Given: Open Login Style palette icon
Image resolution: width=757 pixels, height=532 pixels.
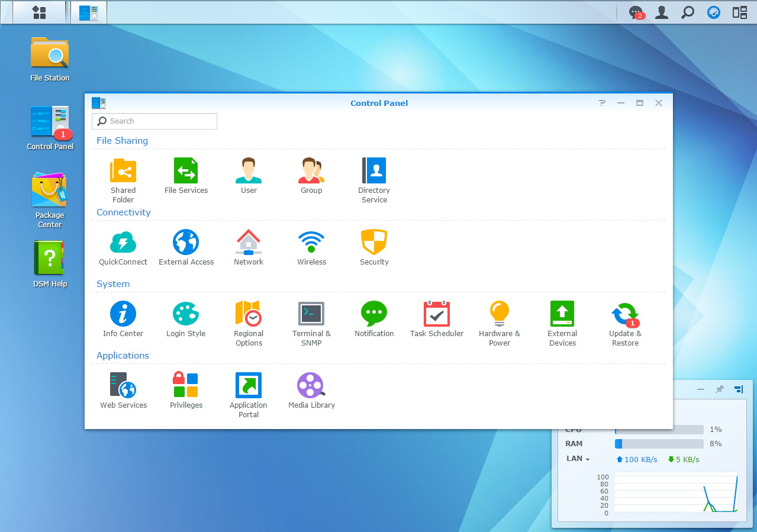Looking at the screenshot, I should pos(186,314).
